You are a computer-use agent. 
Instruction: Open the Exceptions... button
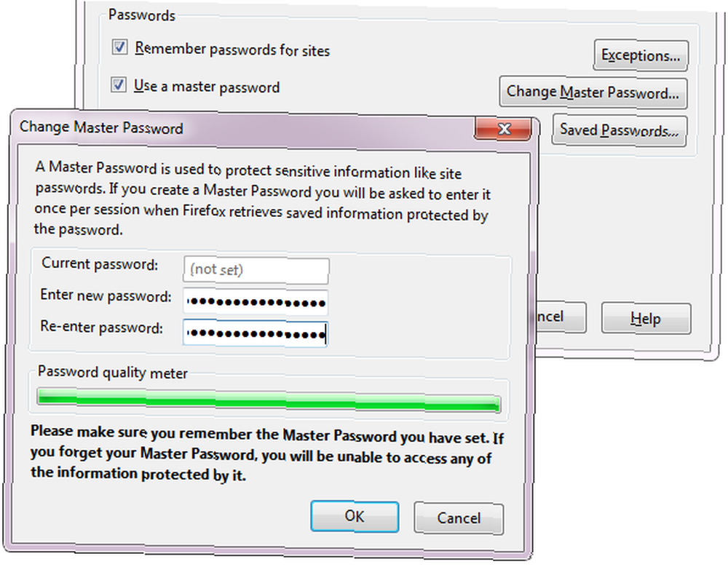[641, 56]
